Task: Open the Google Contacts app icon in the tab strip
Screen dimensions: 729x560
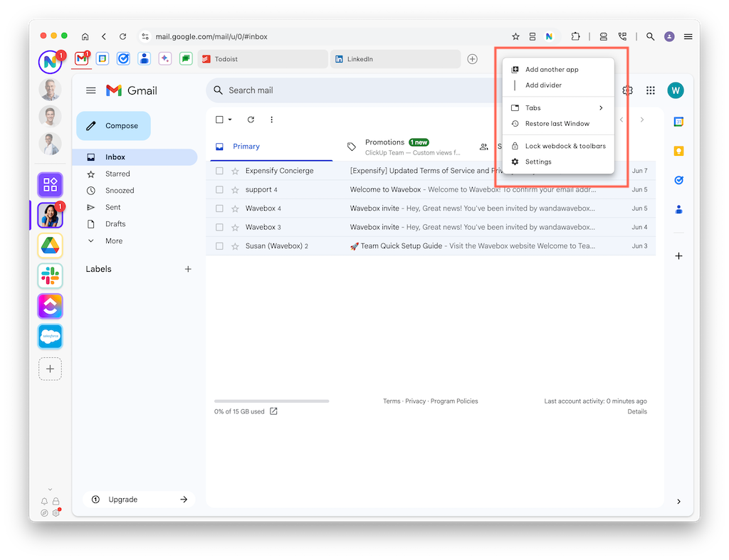Action: click(x=144, y=59)
